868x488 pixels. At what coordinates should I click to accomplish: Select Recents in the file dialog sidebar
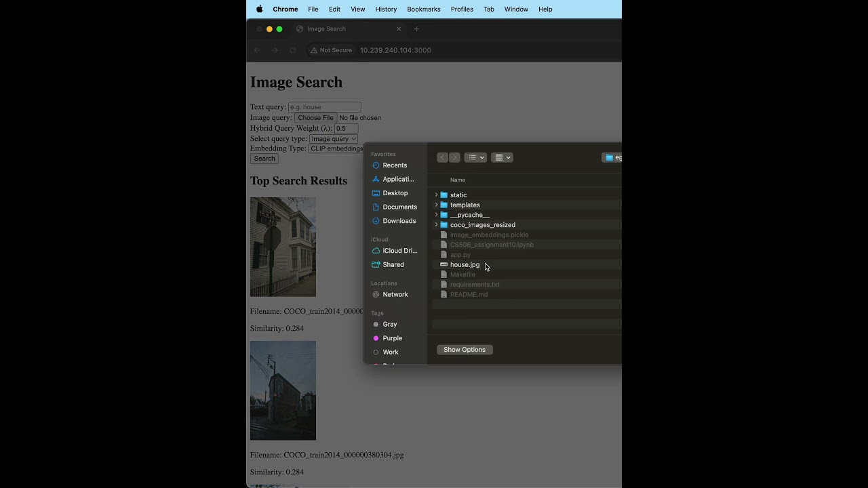(x=395, y=165)
